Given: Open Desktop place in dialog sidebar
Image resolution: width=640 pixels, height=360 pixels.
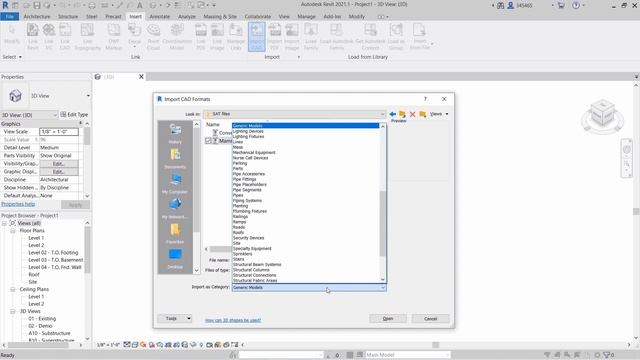Looking at the screenshot, I should [x=175, y=259].
